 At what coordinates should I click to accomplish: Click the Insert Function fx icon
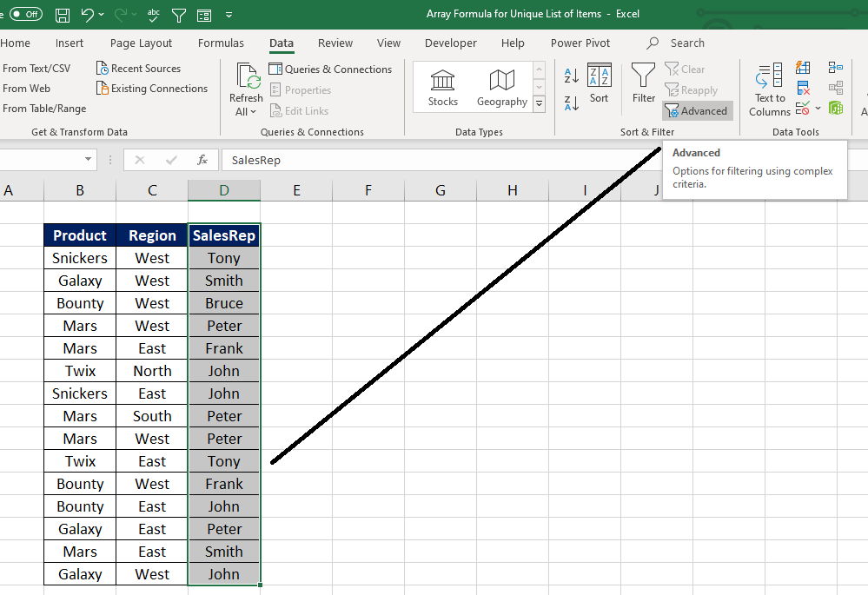coord(202,160)
